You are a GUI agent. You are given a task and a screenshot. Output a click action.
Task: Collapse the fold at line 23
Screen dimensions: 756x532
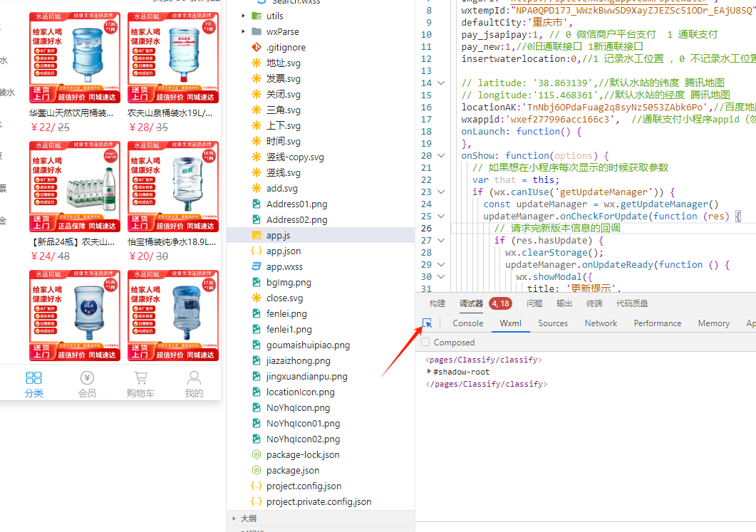point(440,192)
